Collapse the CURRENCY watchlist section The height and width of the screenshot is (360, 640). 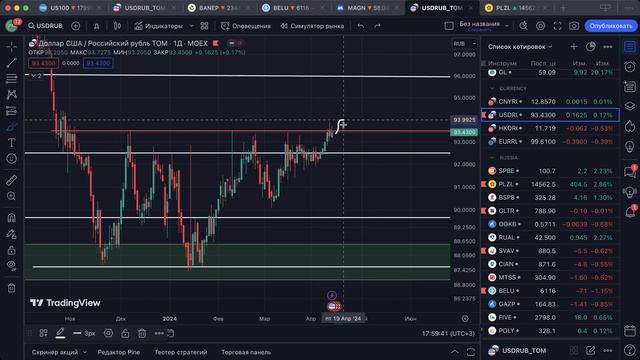coord(492,88)
